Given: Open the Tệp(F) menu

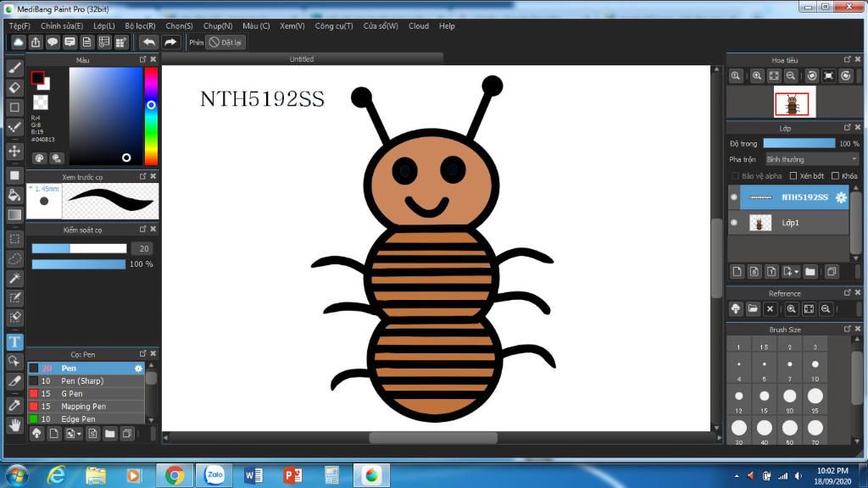Looking at the screenshot, I should [19, 26].
